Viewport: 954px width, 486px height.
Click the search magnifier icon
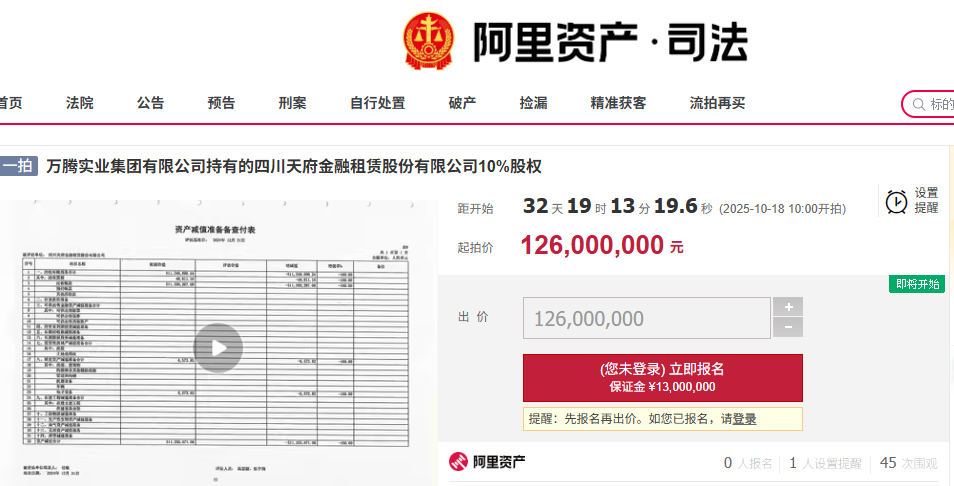[918, 104]
